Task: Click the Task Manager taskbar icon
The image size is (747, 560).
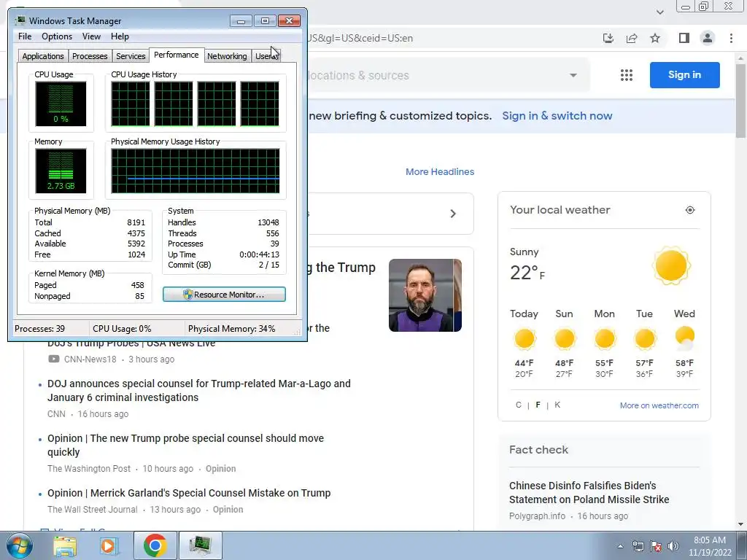Action: (201, 545)
